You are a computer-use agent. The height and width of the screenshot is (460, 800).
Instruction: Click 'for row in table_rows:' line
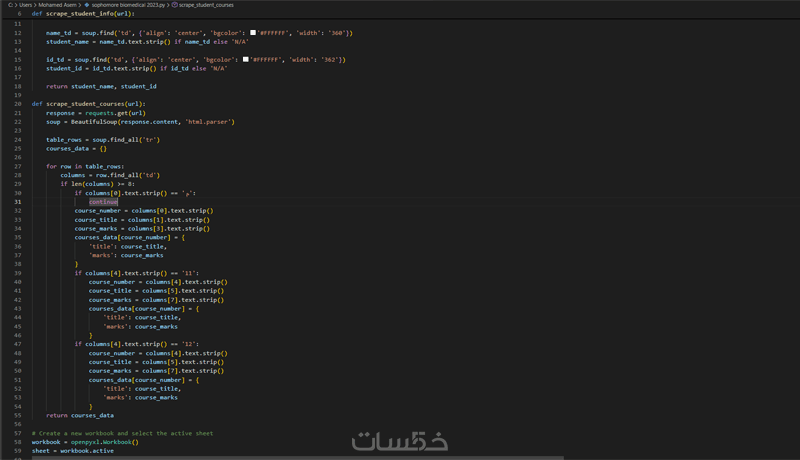(85, 167)
